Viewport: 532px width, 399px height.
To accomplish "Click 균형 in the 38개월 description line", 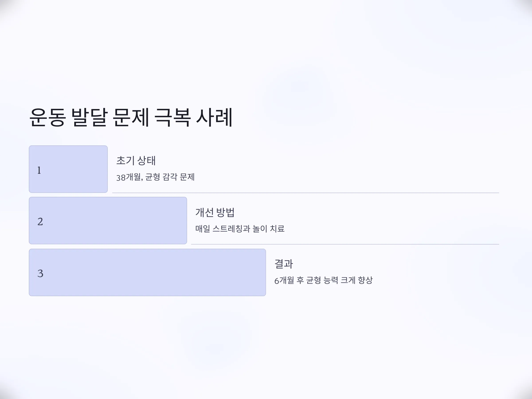I will [153, 177].
